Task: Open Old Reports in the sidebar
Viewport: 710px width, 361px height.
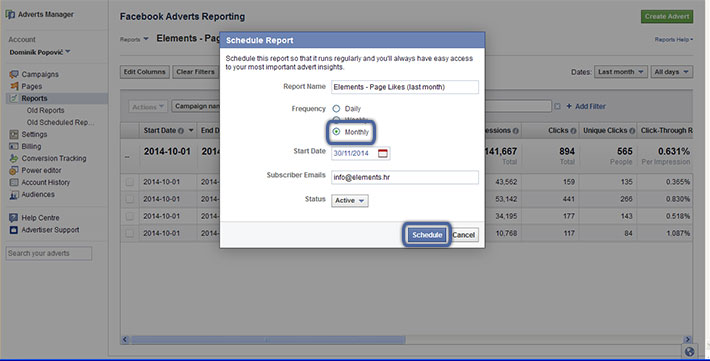Action: pos(45,111)
